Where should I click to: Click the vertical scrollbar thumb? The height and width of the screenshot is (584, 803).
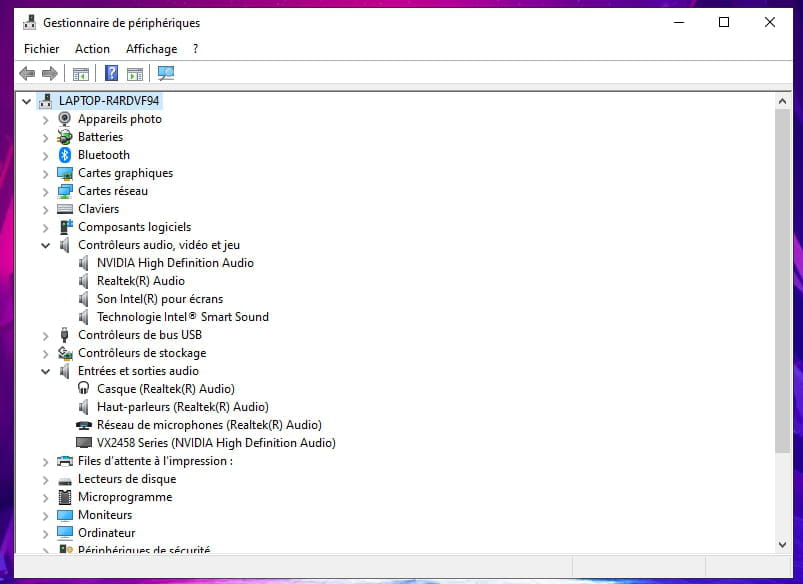(782, 281)
